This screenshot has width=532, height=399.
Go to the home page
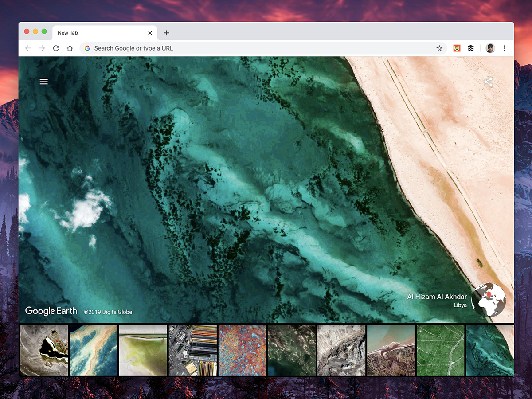pyautogui.click(x=70, y=48)
